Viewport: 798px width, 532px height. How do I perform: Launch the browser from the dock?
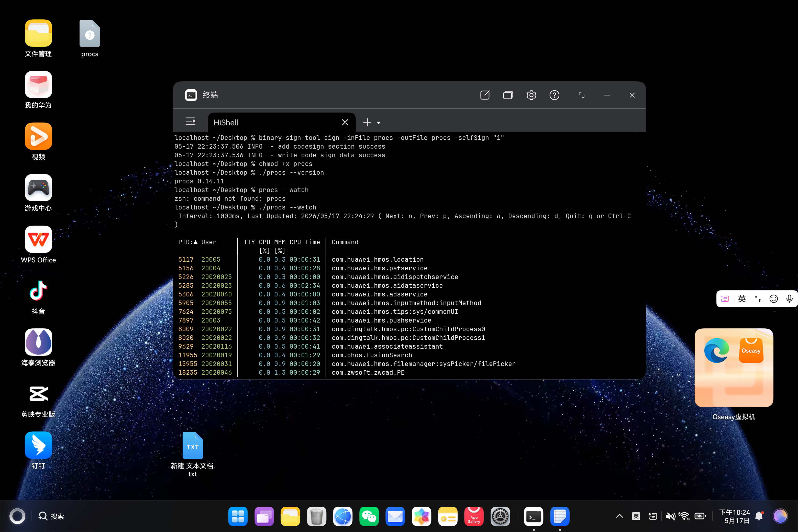click(x=343, y=516)
